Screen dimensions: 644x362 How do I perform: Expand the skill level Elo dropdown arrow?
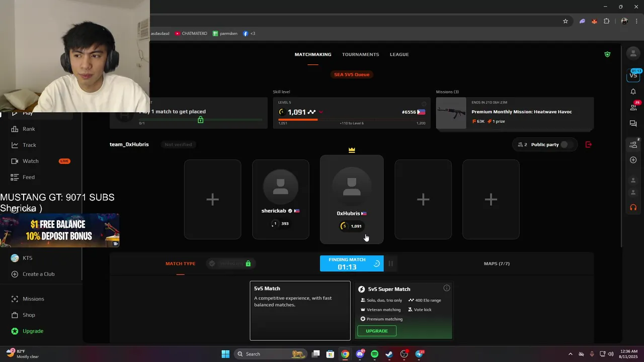(321, 112)
